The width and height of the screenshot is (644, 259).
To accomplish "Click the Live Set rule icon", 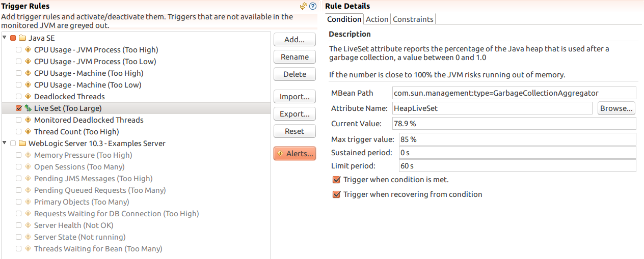I will (28, 108).
